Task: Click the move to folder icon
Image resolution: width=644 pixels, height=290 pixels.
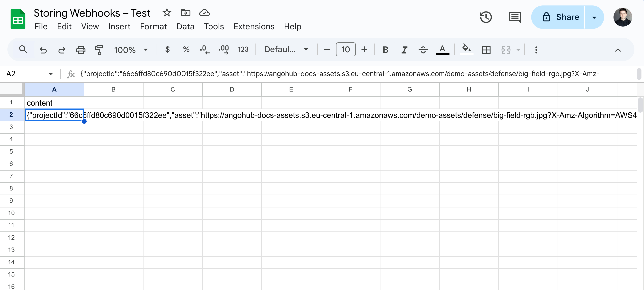Action: pos(186,12)
